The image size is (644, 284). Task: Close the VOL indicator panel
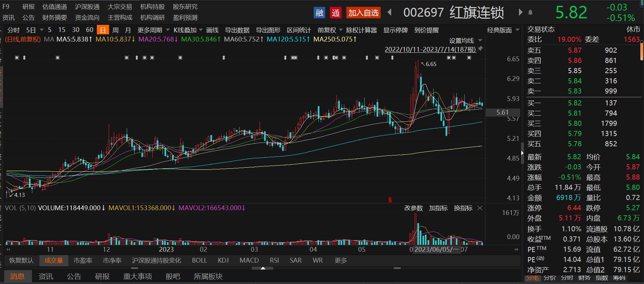(x=480, y=208)
